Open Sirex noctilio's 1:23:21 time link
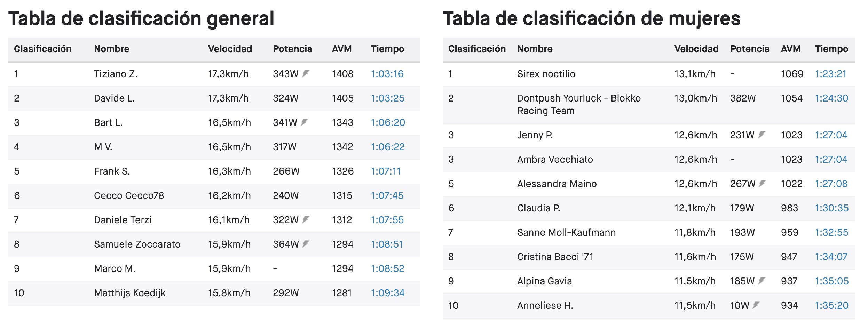The height and width of the screenshot is (322, 868). point(830,74)
